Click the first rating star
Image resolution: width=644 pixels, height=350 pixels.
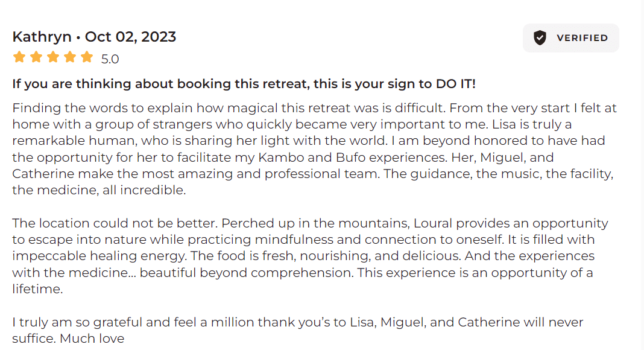pos(19,58)
